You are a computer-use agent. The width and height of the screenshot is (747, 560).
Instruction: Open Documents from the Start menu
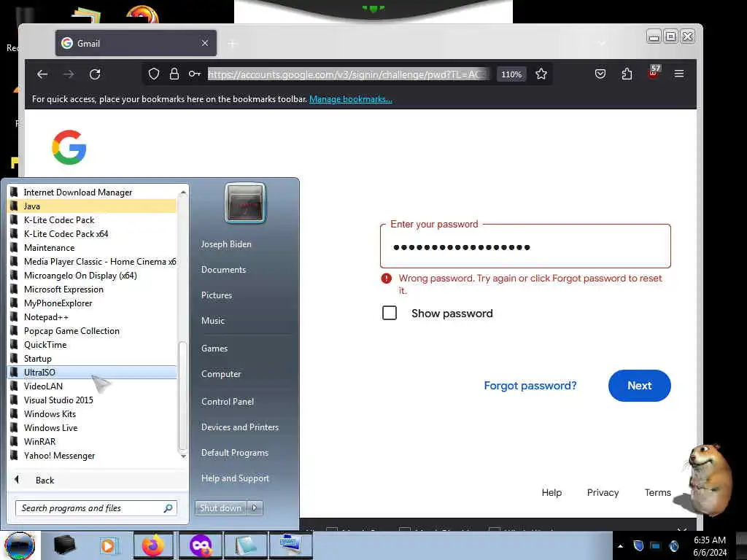point(223,270)
